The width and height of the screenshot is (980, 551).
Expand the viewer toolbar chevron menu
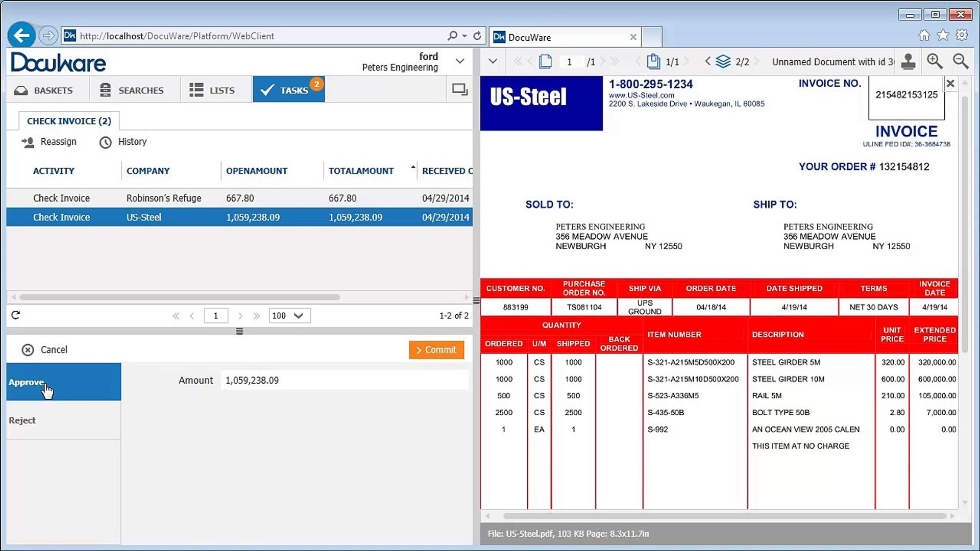(x=493, y=61)
